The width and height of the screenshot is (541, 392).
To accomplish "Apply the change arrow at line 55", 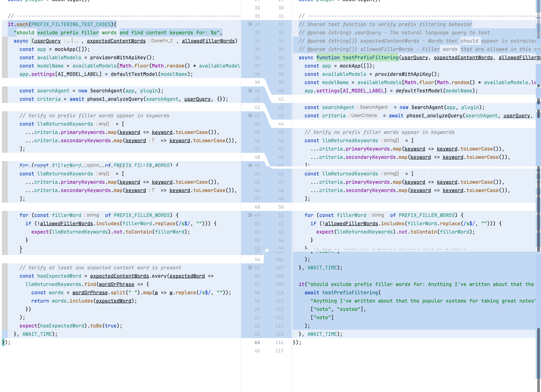I will (250, 267).
